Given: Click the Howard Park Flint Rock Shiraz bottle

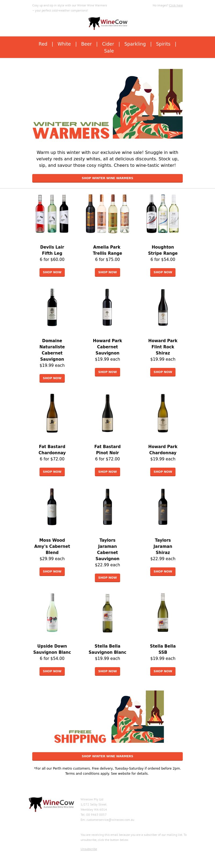Looking at the screenshot, I should [x=163, y=307].
